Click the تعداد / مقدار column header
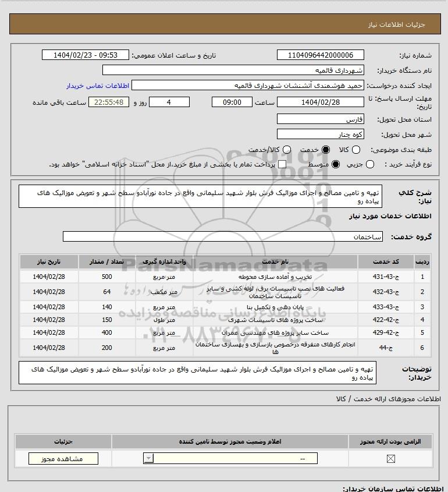Screen dimensions: 448x492 point(106,261)
